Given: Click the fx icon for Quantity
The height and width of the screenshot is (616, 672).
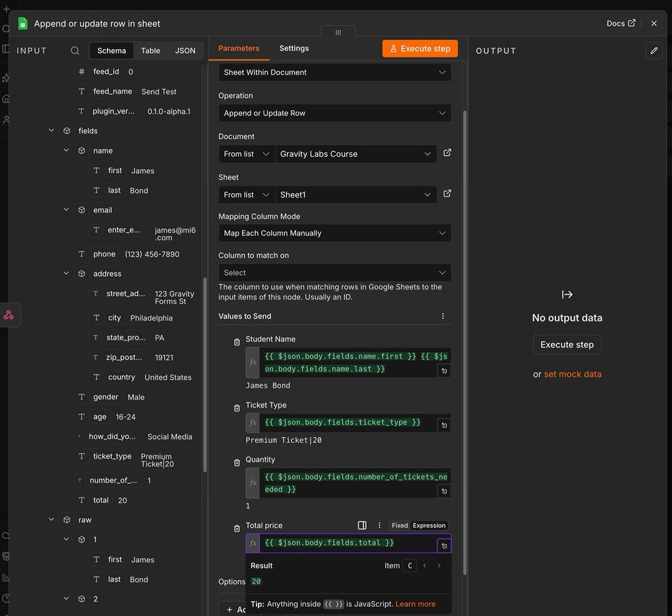Looking at the screenshot, I should (x=253, y=483).
